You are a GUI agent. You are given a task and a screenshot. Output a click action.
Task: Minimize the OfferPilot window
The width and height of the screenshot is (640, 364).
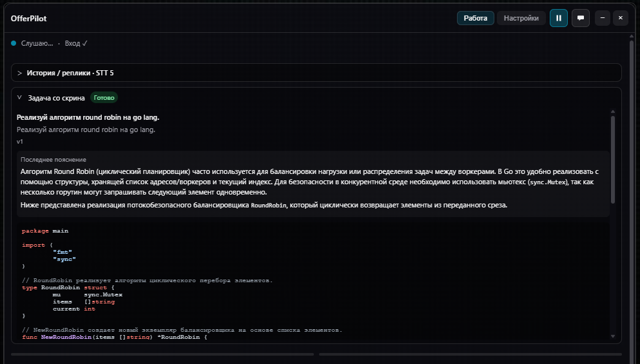click(603, 18)
